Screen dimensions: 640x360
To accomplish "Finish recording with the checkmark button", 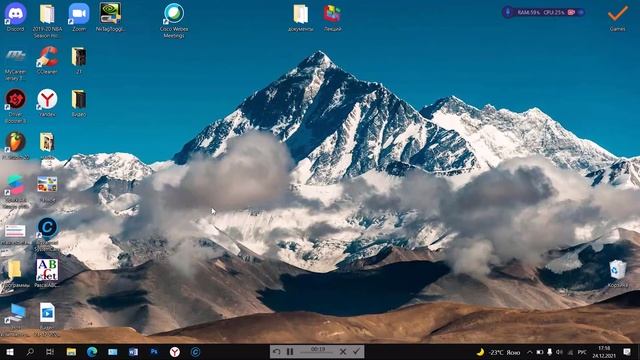I will tap(356, 351).
